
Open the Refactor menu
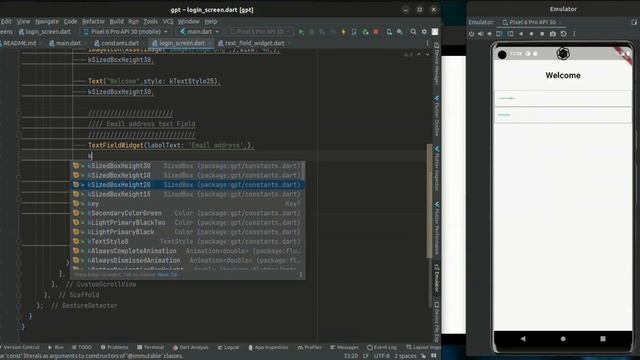pyautogui.click(x=93, y=21)
